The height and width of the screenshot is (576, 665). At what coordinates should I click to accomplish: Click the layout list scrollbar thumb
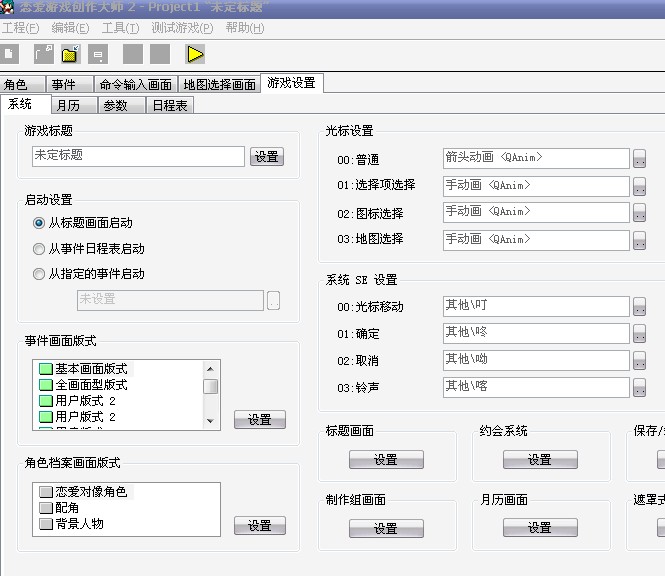(210, 386)
